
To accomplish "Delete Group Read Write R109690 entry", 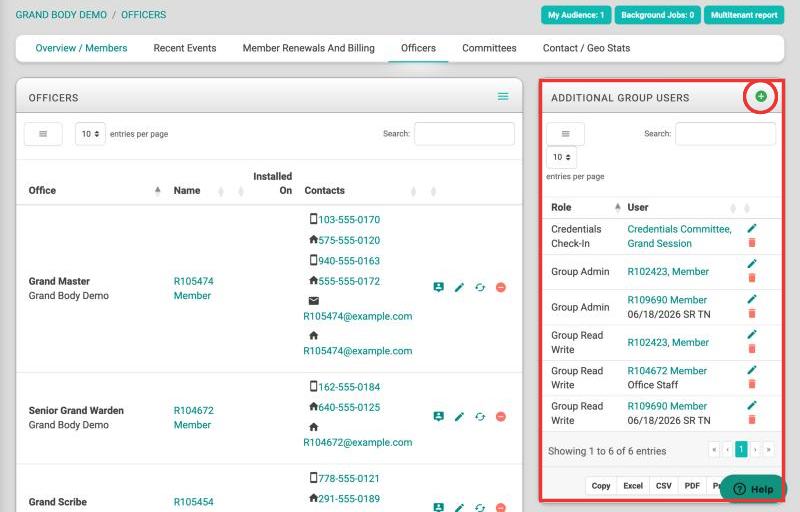I will 752,420.
